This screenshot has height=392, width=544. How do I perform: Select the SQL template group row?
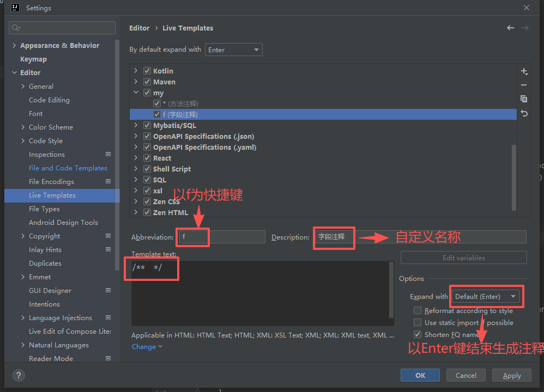(323, 180)
